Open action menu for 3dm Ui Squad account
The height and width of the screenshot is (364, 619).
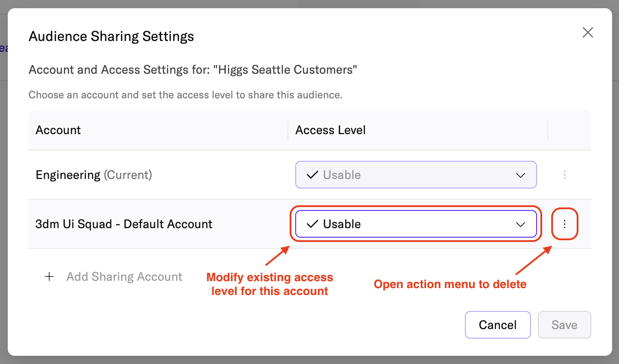[x=564, y=224]
